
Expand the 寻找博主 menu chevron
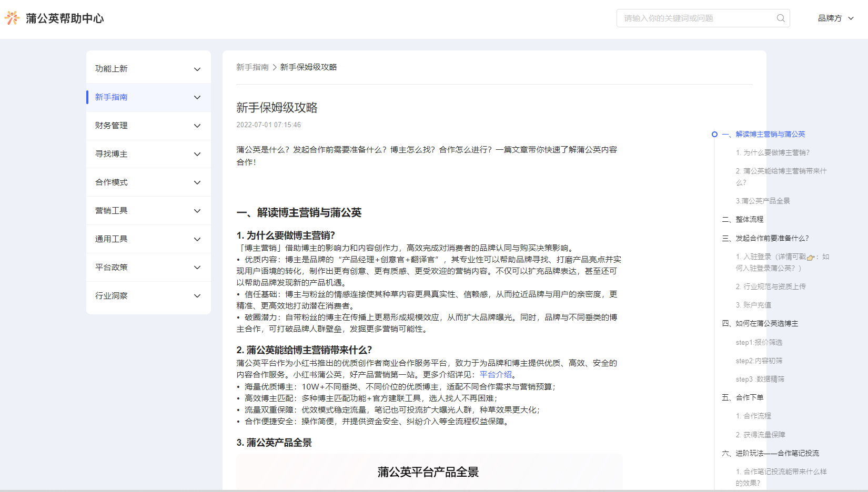197,154
